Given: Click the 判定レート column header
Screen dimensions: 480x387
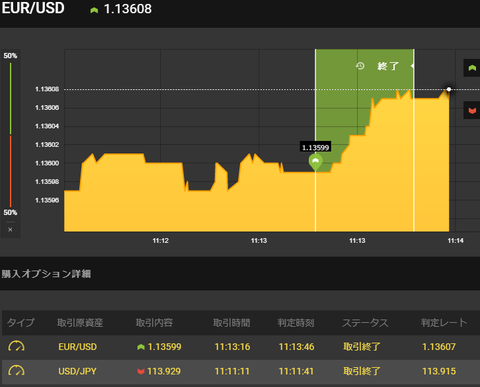Looking at the screenshot, I should (444, 322).
